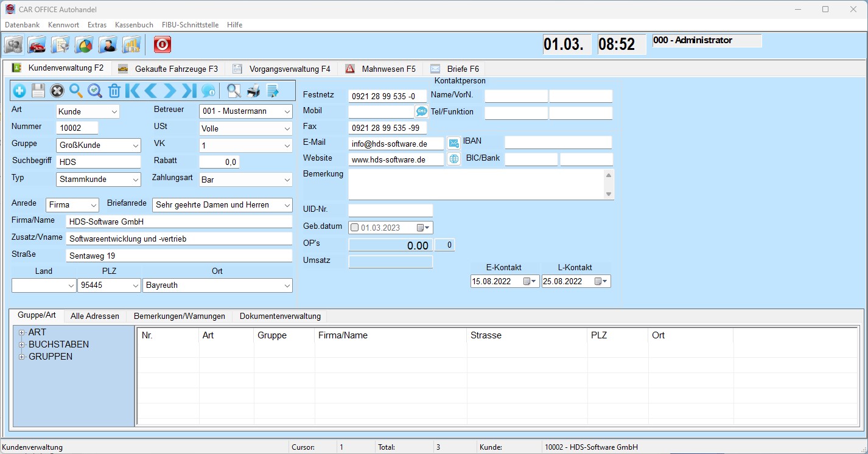Open the Ort dropdown showing Bayreuth

[x=287, y=285]
